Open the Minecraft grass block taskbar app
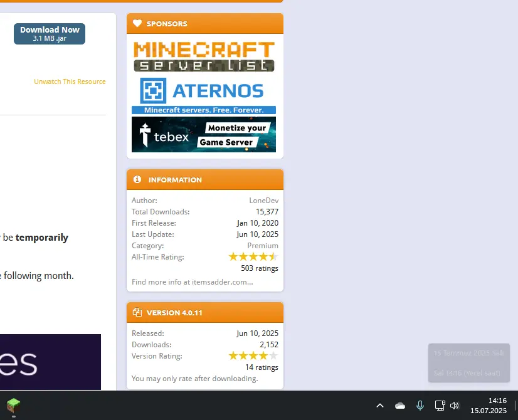Viewport: 518px width, 420px height. (x=14, y=406)
